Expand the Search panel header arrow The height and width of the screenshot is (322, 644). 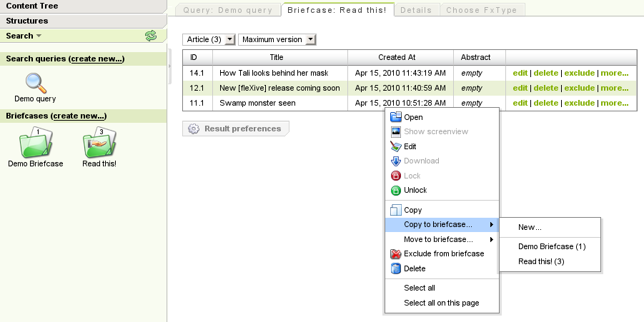[39, 36]
